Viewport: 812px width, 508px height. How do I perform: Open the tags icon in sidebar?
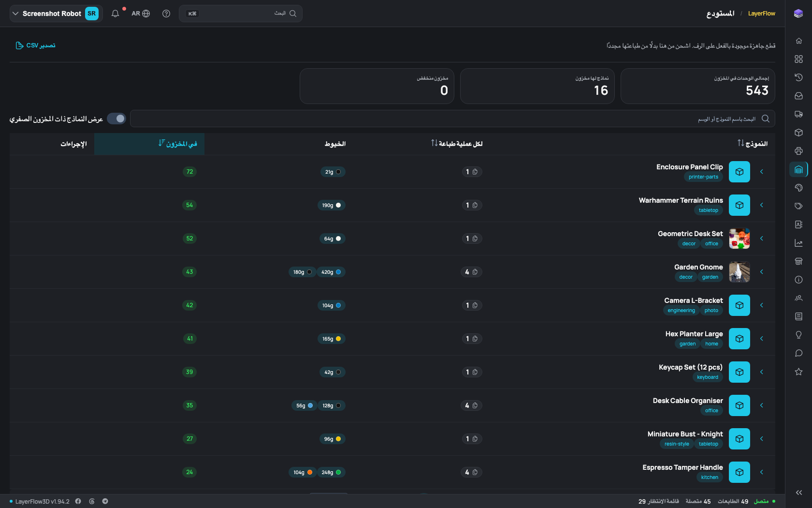(x=798, y=206)
